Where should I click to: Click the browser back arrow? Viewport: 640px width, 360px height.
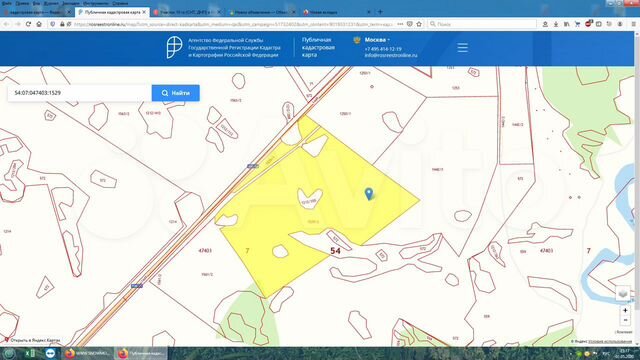click(x=6, y=24)
